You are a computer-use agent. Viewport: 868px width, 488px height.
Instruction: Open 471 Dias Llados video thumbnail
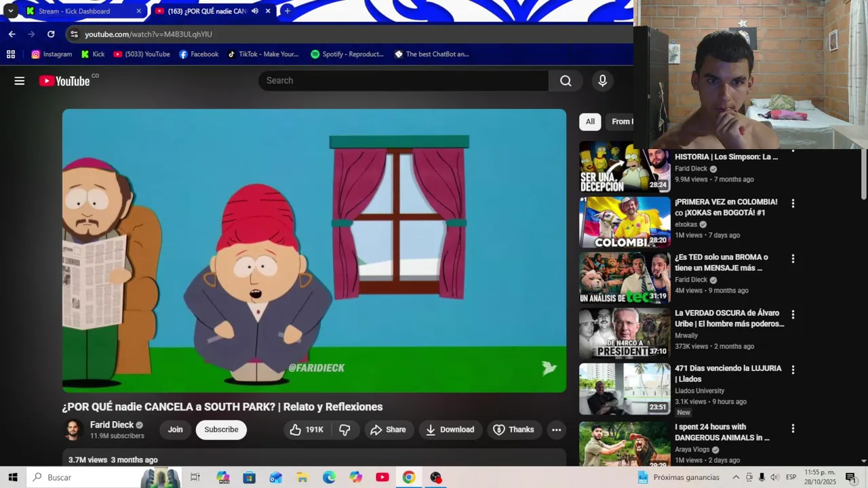tap(625, 389)
